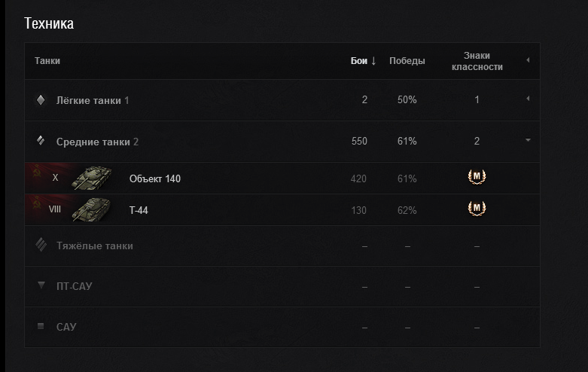Image resolution: width=588 pixels, height=372 pixels.
Task: Select the Лёгкие танки category label
Action: tap(88, 100)
